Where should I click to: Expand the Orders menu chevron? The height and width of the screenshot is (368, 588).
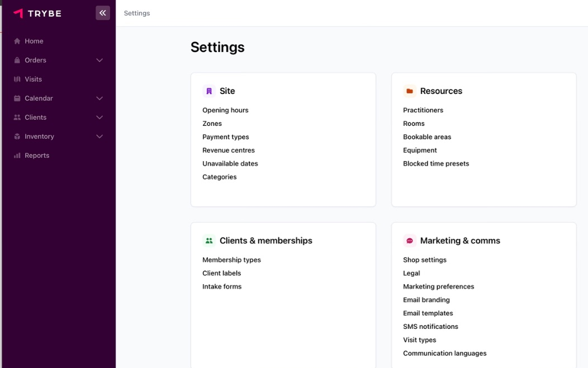(x=99, y=60)
